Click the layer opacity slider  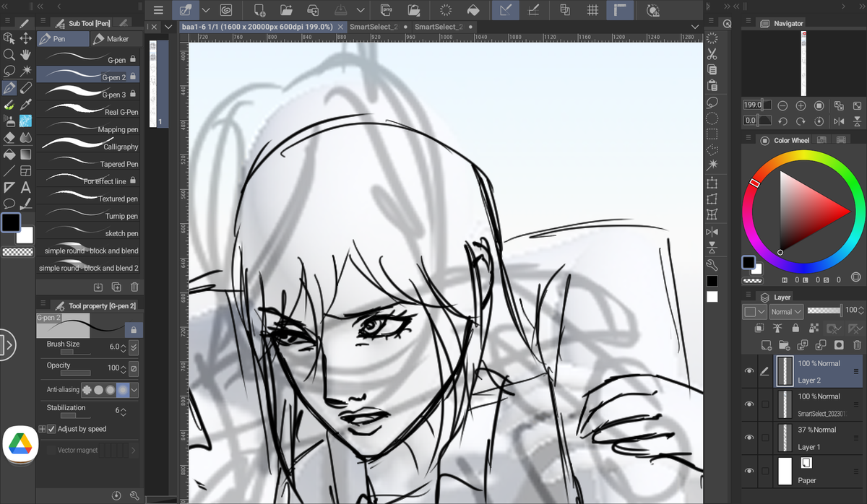[824, 310]
